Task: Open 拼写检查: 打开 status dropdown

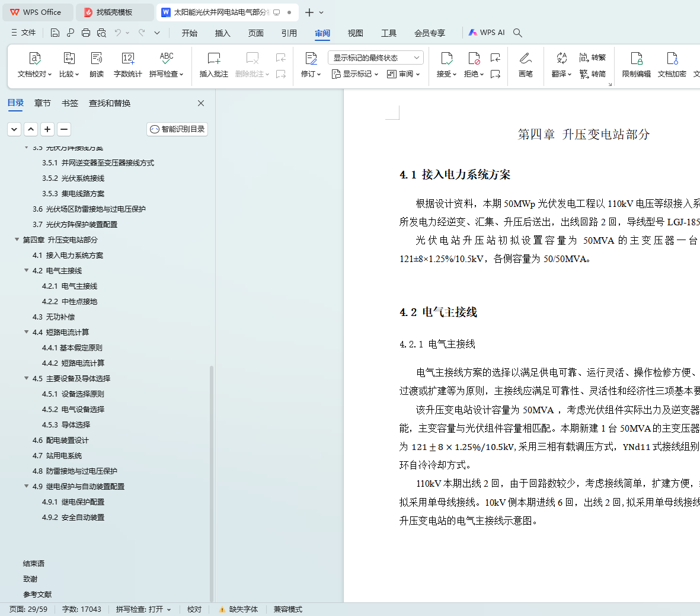Action: tap(143, 609)
